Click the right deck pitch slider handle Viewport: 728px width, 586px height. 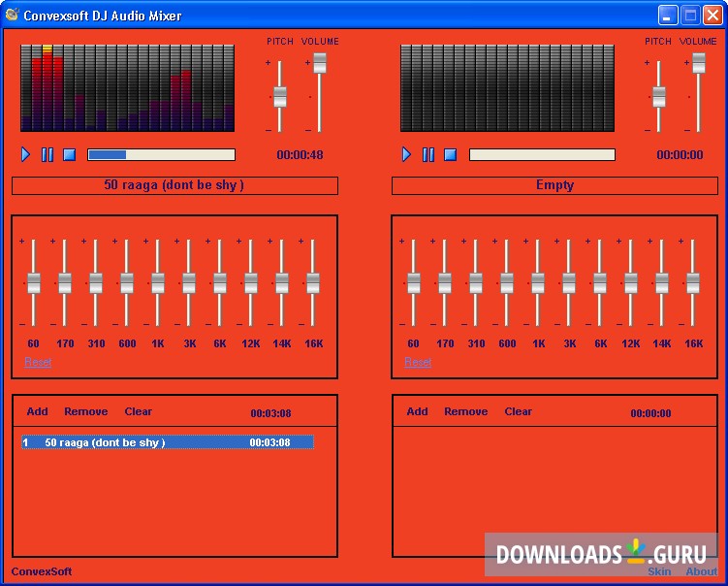pos(659,97)
